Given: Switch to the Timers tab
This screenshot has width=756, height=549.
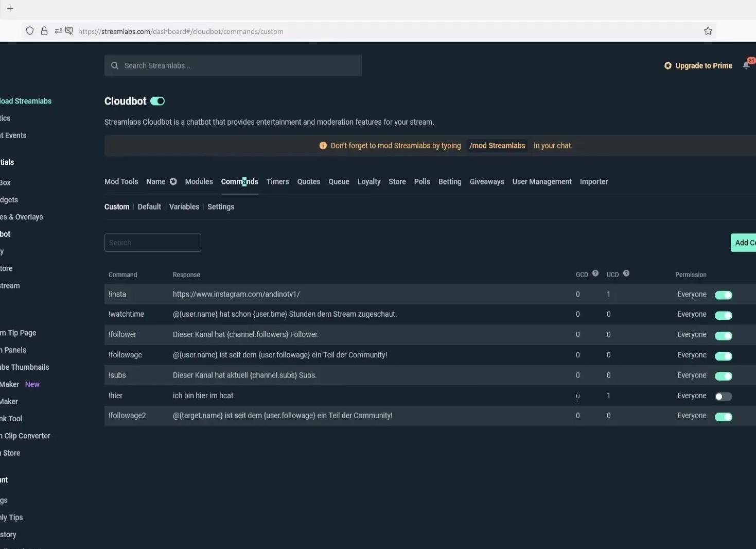Looking at the screenshot, I should tap(277, 181).
